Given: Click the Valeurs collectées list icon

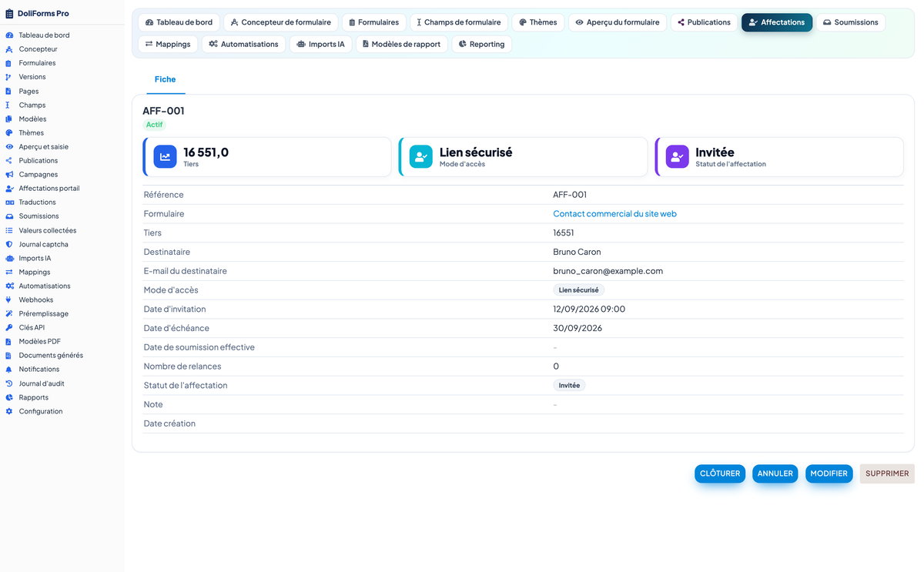Looking at the screenshot, I should pyautogui.click(x=9, y=230).
